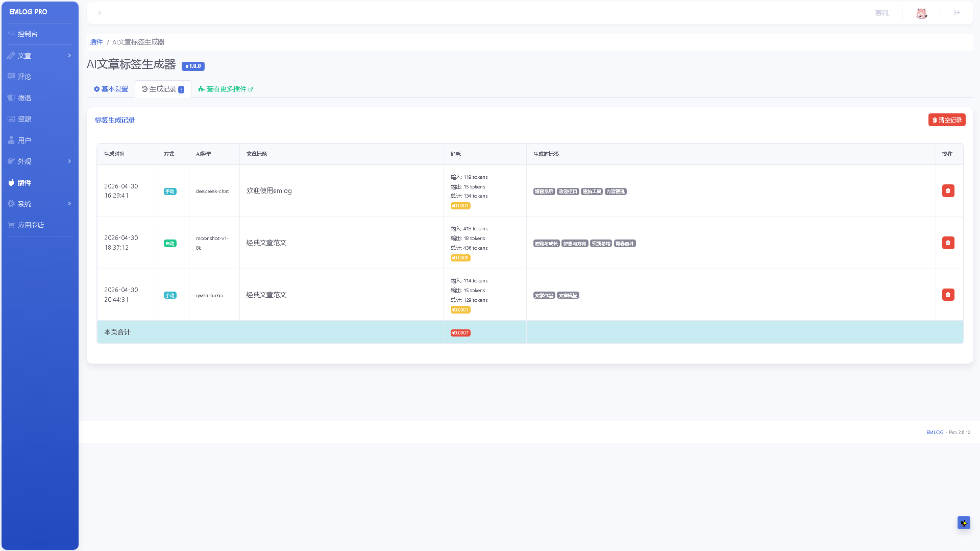Open the user avatar in top bar

pos(921,13)
